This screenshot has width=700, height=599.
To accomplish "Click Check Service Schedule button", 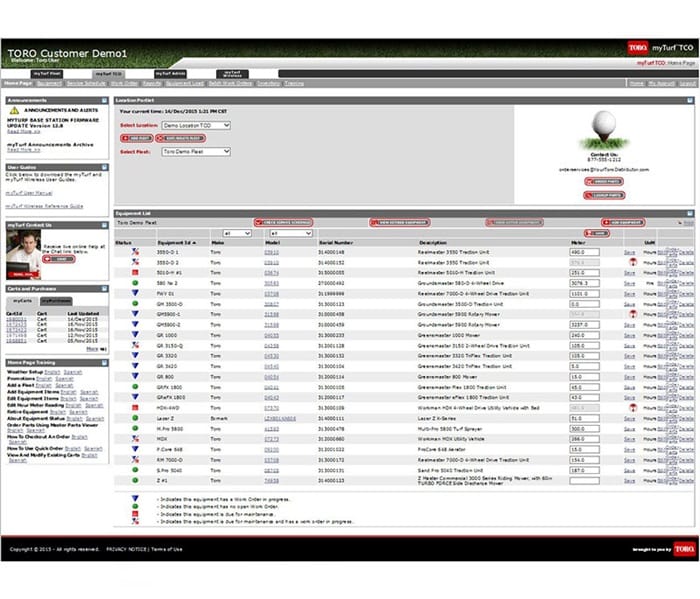I will (283, 222).
